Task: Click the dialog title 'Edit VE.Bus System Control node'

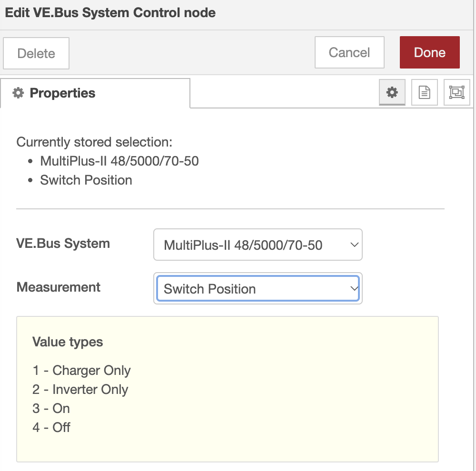Action: 110,13
